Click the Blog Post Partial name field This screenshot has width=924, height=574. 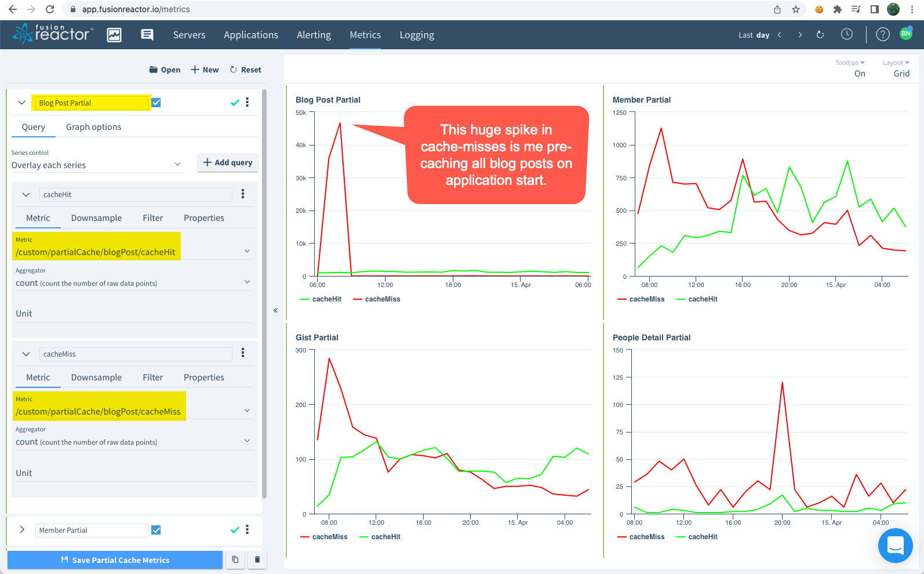92,103
